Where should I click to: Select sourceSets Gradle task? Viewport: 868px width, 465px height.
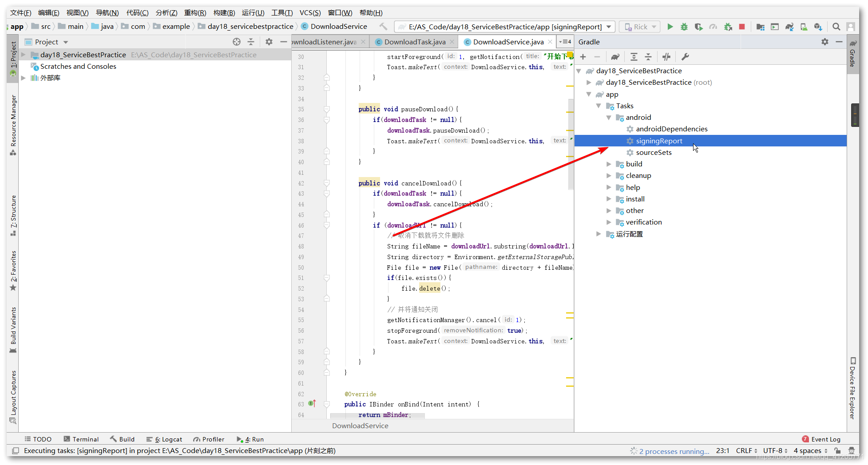coord(654,153)
